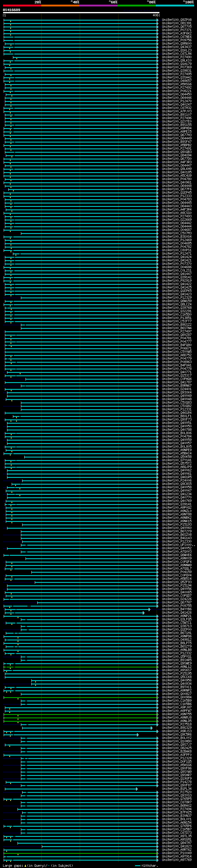Click the cyan ~100% identity legend bar
The width and height of the screenshot is (197, 868).
pyautogui.click(x=175, y=6)
